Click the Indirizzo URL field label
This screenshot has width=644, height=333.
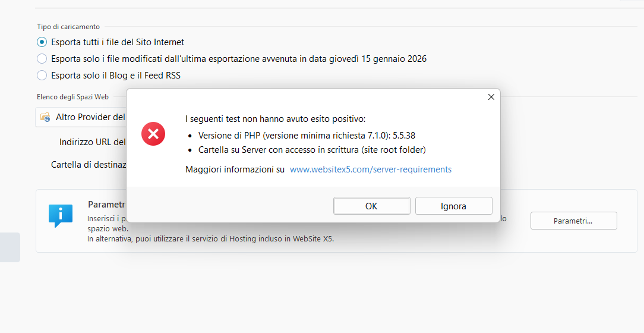(92, 142)
